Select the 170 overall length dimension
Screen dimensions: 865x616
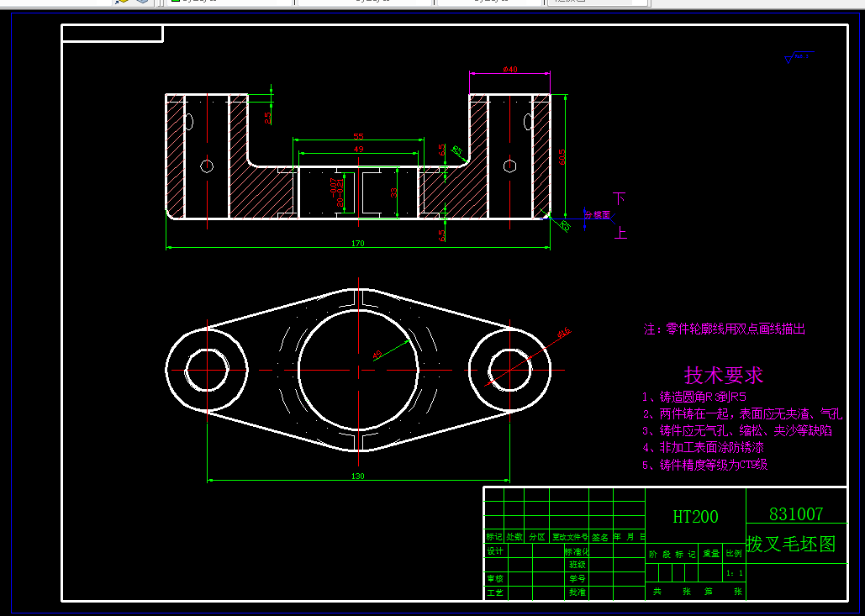pyautogui.click(x=358, y=243)
